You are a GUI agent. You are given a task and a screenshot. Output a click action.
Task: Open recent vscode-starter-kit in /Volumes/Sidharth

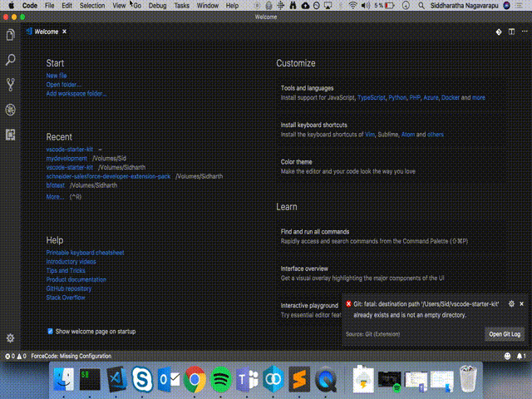click(x=70, y=168)
